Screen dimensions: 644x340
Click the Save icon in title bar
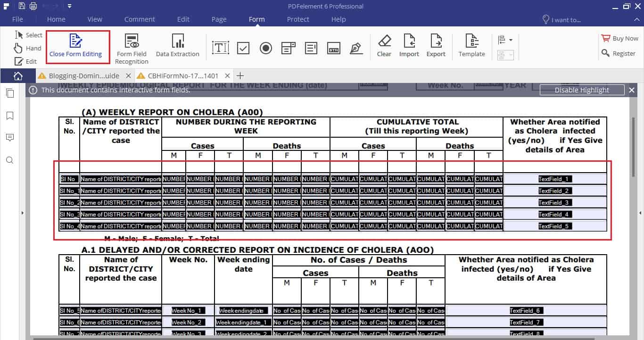click(22, 6)
